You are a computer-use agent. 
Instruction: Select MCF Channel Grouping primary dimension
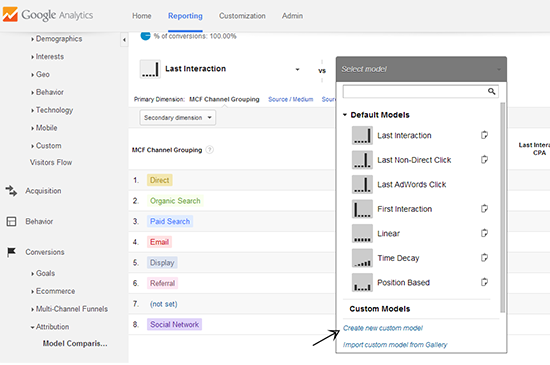pos(224,99)
